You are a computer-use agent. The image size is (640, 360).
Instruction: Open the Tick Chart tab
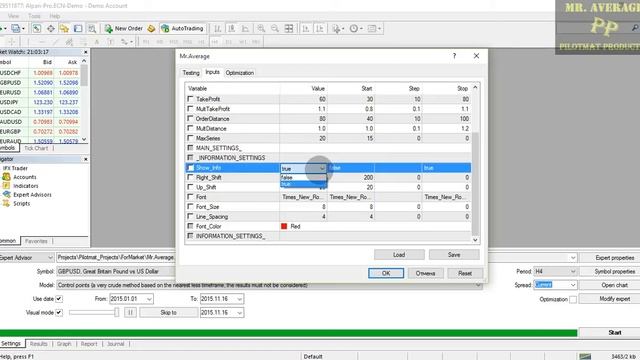(36, 148)
